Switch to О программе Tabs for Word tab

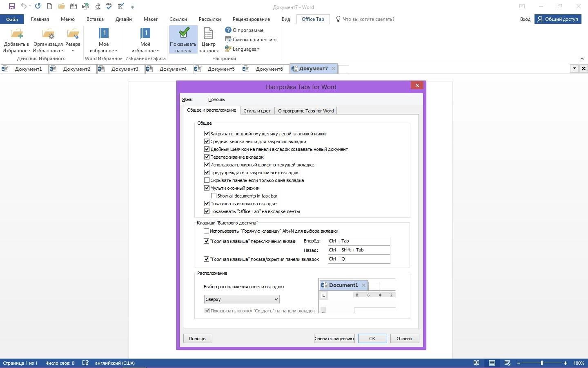(x=306, y=111)
